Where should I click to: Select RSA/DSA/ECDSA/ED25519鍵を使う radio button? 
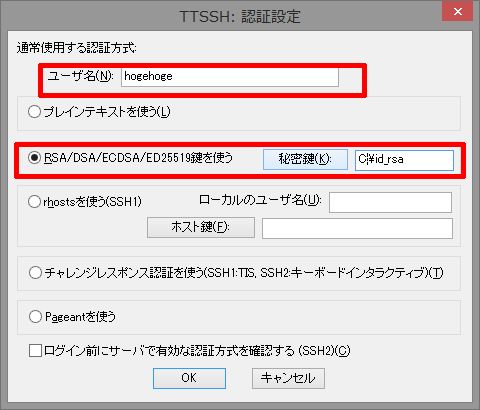[x=34, y=158]
